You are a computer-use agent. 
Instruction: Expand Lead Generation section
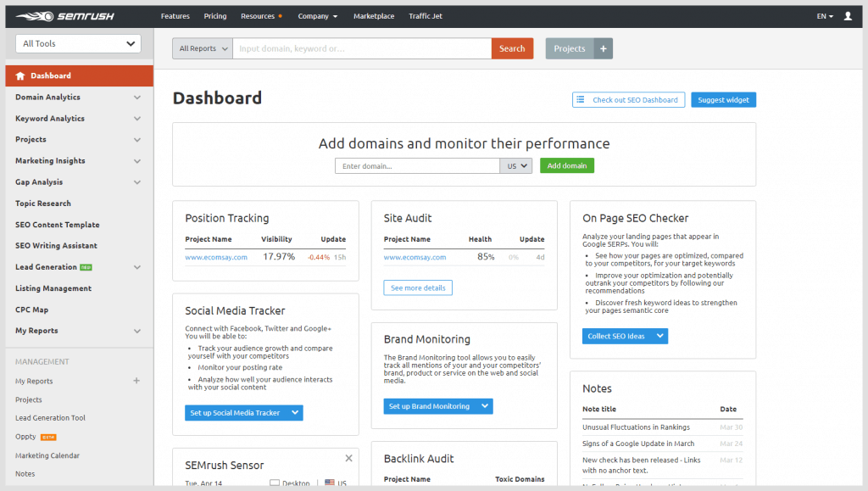pyautogui.click(x=136, y=267)
